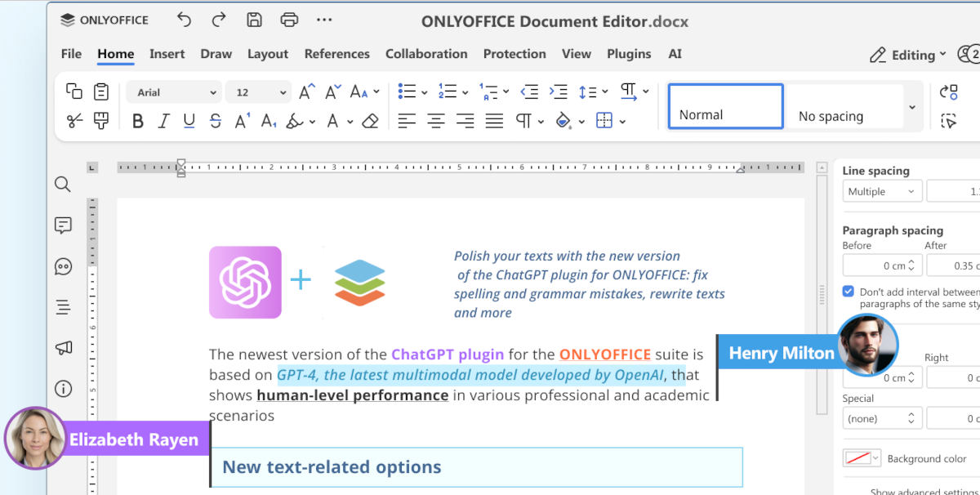Open the References menu
Screen dimensions: 980x495
(337, 54)
